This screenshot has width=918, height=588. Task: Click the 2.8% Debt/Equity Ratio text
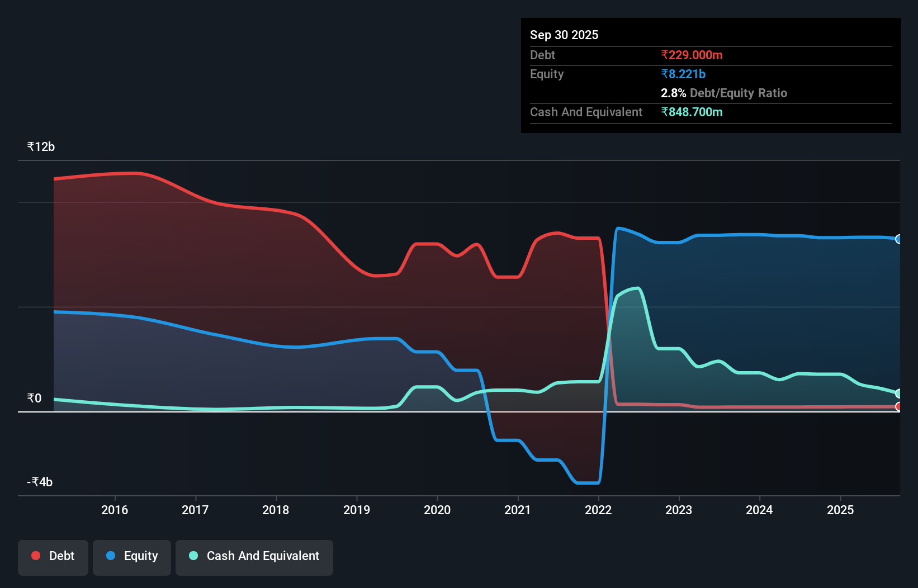724,93
